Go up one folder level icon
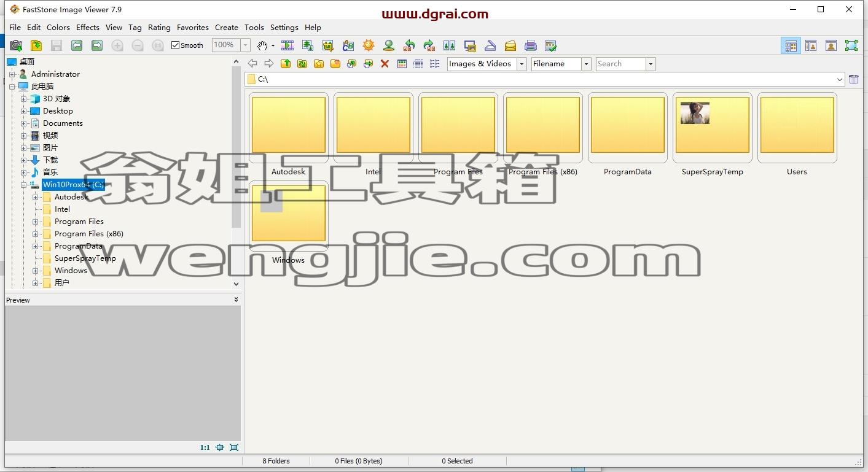The image size is (868, 472). click(x=286, y=64)
